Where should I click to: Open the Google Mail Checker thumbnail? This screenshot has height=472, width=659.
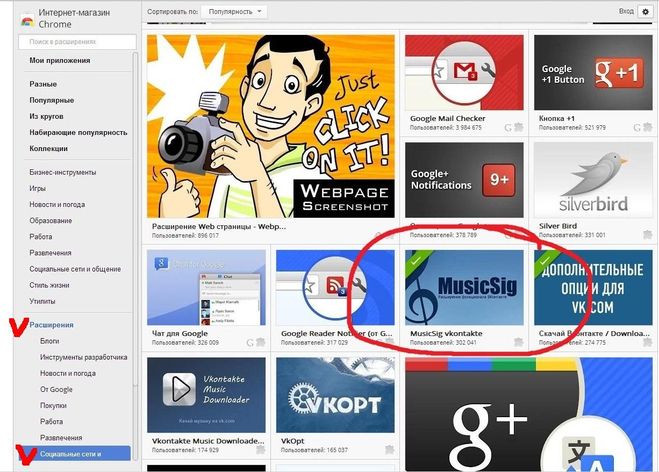click(464, 72)
